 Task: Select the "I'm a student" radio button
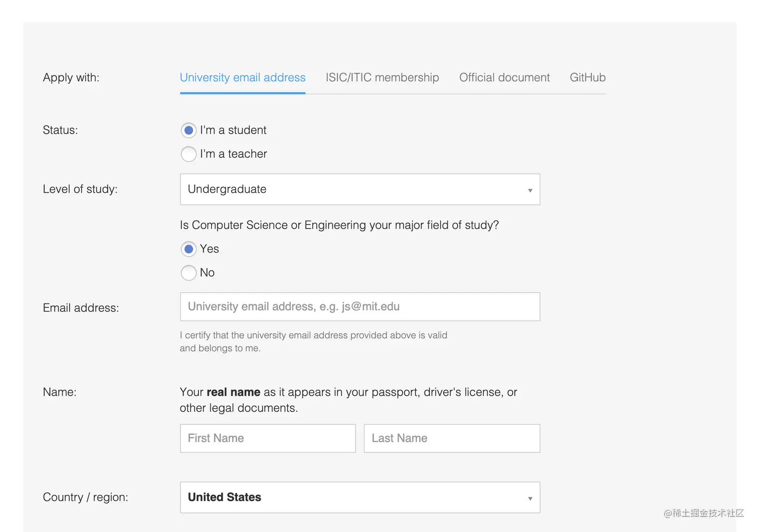point(188,131)
